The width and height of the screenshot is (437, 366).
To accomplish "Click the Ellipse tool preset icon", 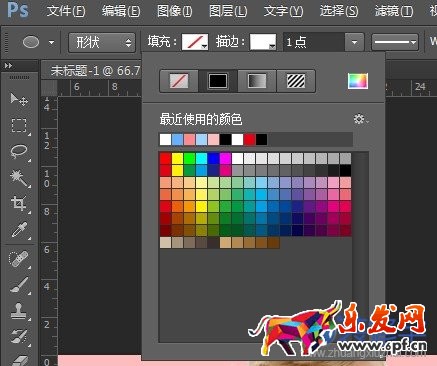I will (x=31, y=42).
